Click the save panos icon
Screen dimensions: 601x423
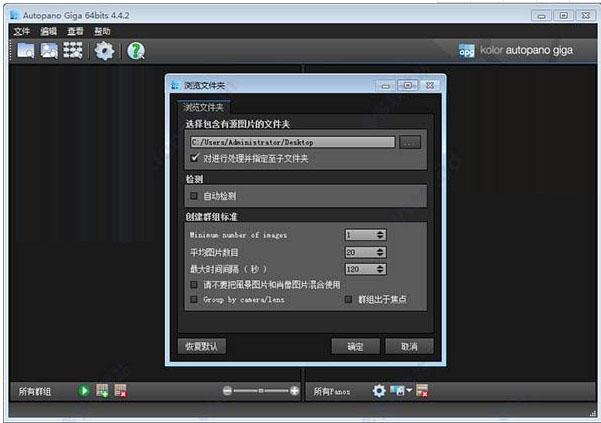(x=397, y=390)
